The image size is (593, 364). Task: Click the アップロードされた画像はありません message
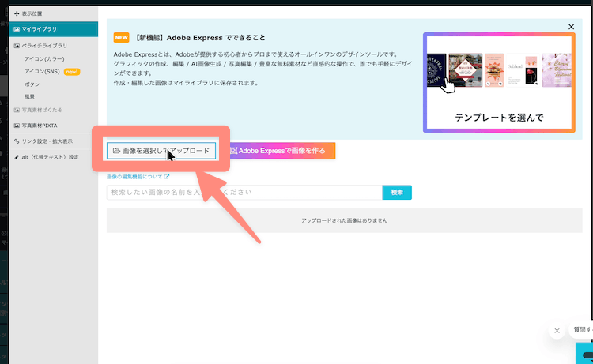coord(345,220)
